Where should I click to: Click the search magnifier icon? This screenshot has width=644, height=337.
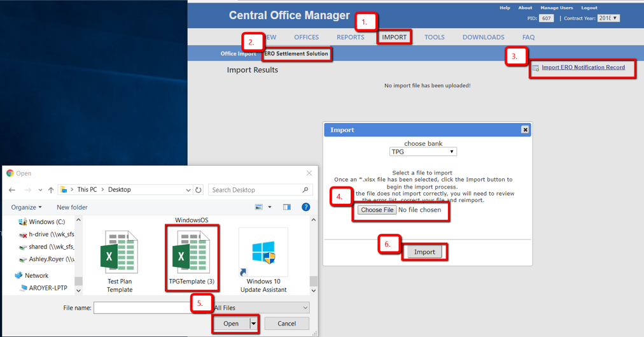(305, 190)
